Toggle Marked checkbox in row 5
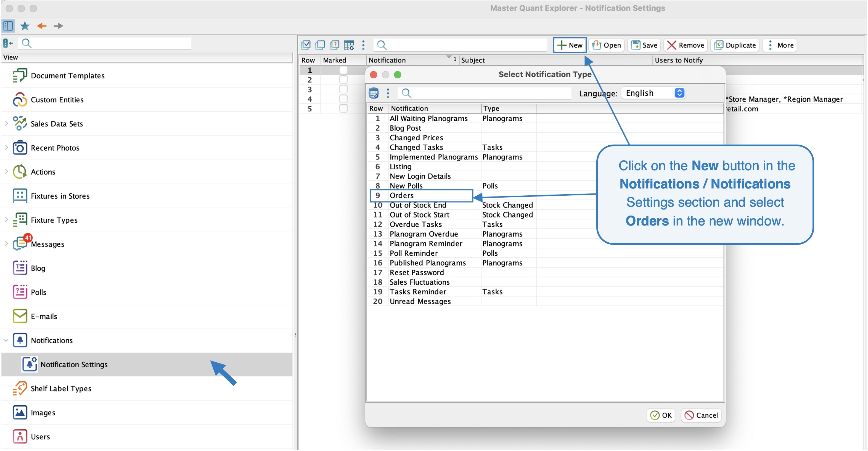This screenshot has height=451, width=868. (x=343, y=109)
